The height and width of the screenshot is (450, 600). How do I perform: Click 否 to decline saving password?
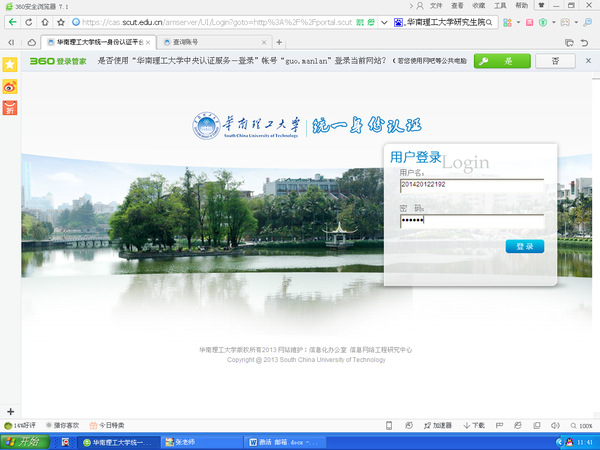554,61
